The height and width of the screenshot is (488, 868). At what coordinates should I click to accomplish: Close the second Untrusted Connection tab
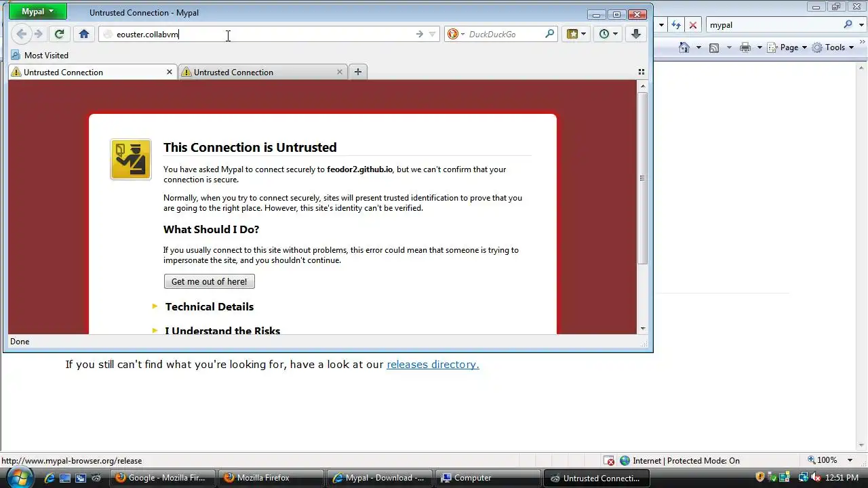340,72
